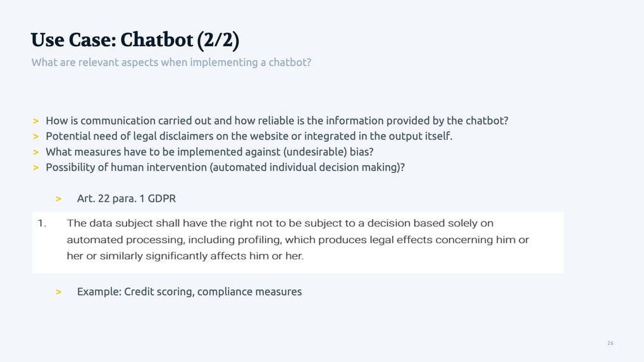Select the human intervention bullet text
Image resolution: width=644 pixels, height=362 pixels.
point(225,167)
